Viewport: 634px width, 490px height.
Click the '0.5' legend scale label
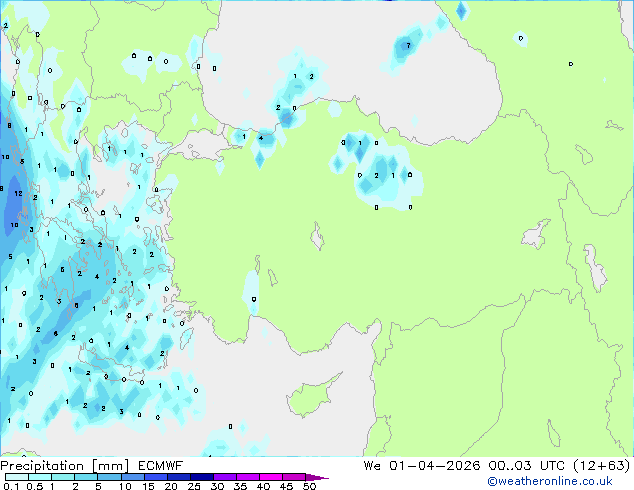coord(35,486)
